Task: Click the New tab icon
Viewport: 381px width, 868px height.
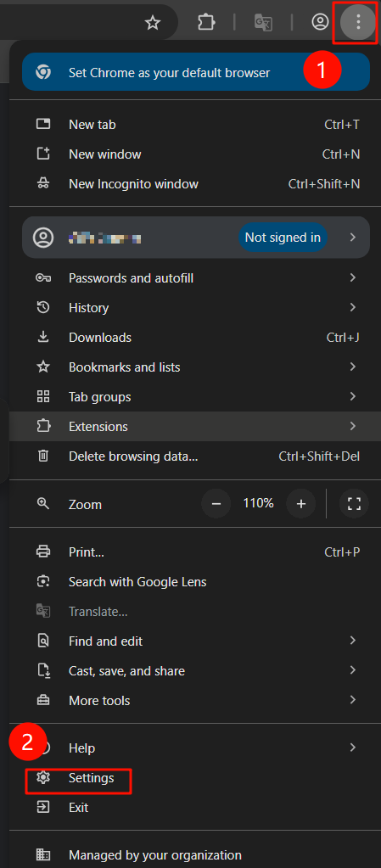Action: pos(43,125)
